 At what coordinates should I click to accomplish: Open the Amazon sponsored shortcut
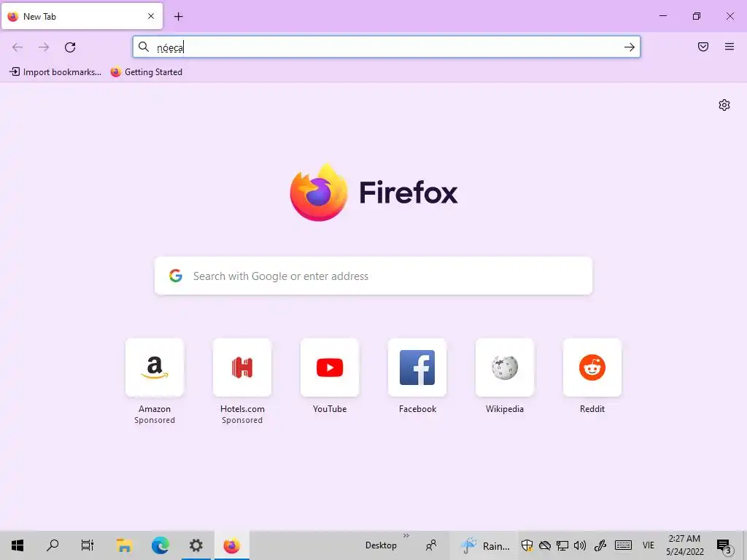[155, 367]
